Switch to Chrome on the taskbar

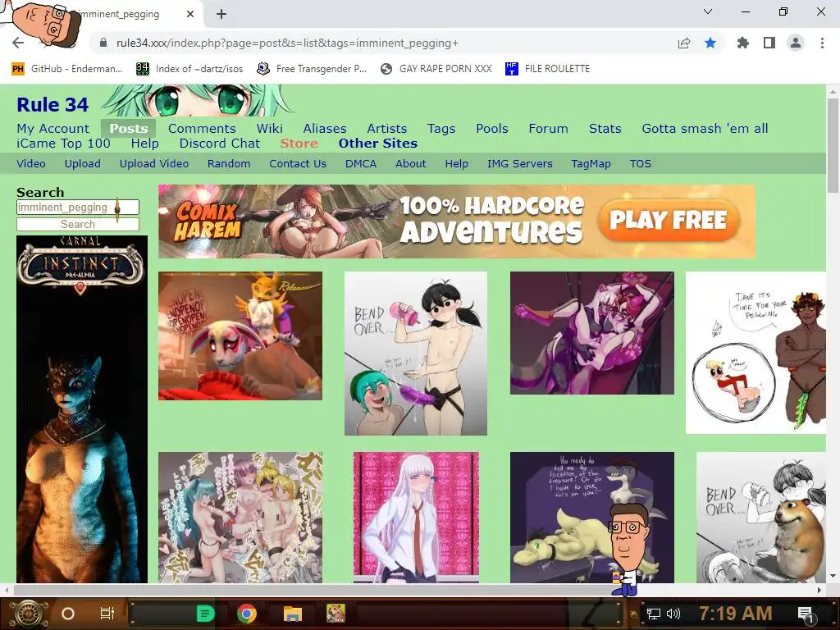247,614
